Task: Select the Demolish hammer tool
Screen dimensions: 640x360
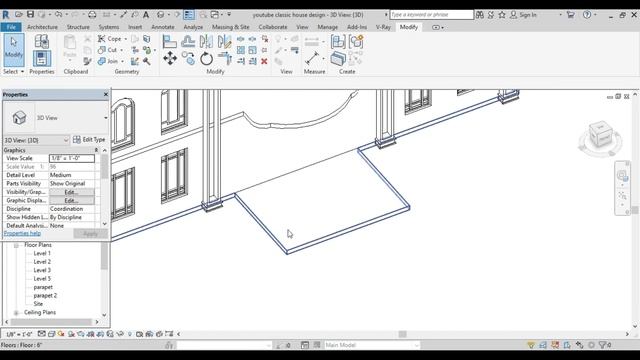Action: 147,62
